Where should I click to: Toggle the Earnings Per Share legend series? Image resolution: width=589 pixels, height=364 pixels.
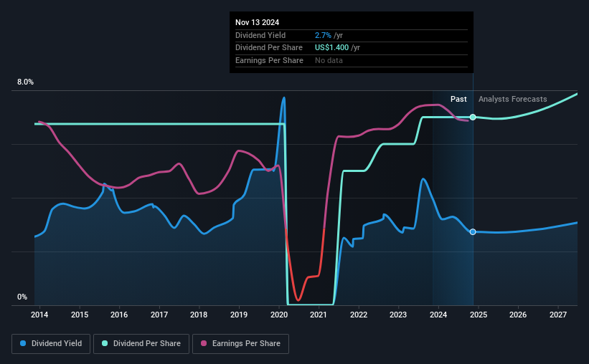coord(240,344)
